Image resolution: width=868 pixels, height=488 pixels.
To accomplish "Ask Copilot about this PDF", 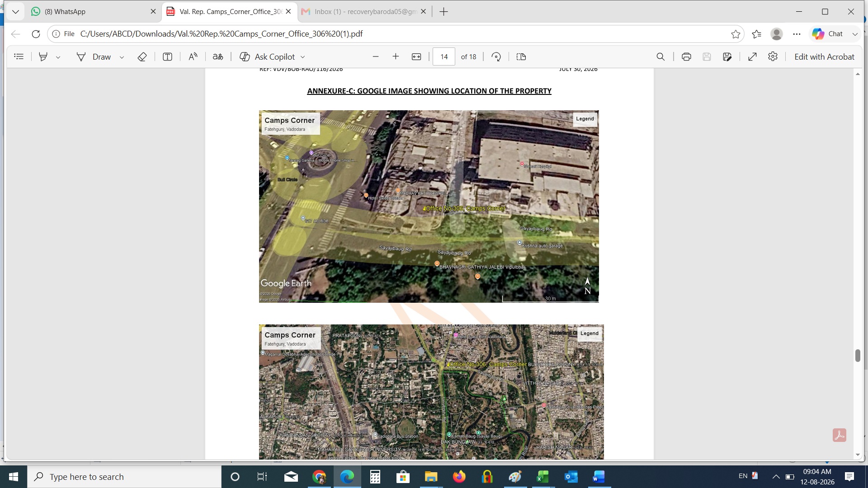I will [x=267, y=56].
